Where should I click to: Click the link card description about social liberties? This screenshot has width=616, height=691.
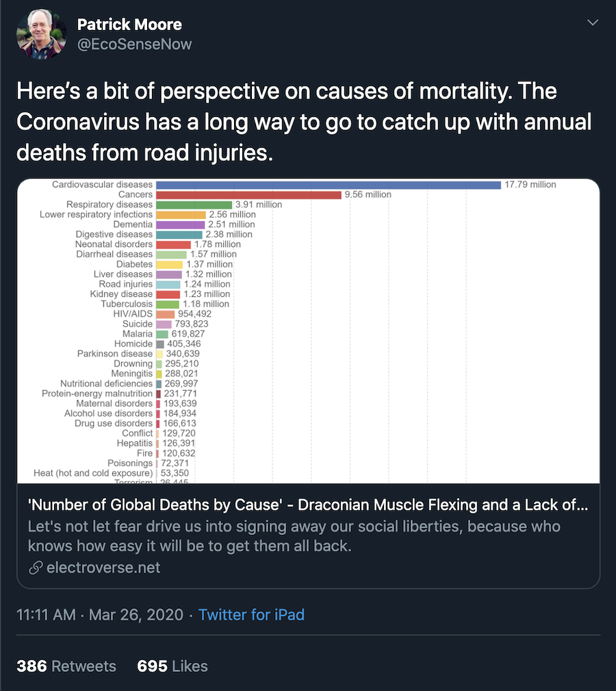coord(294,536)
